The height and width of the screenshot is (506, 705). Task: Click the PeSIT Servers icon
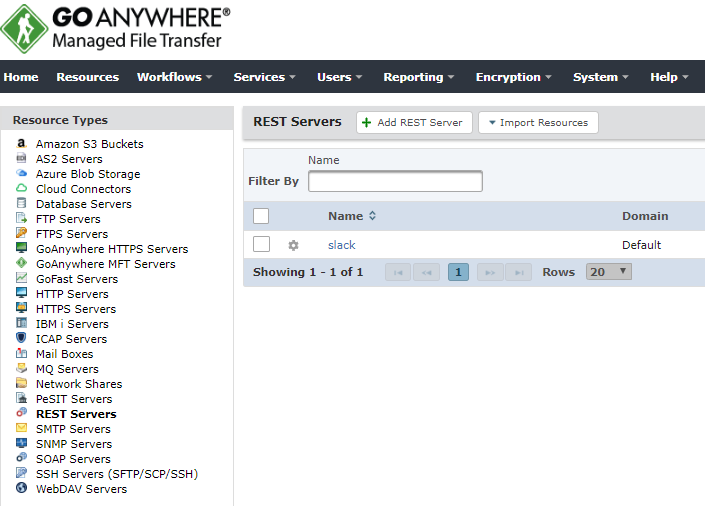pyautogui.click(x=21, y=398)
